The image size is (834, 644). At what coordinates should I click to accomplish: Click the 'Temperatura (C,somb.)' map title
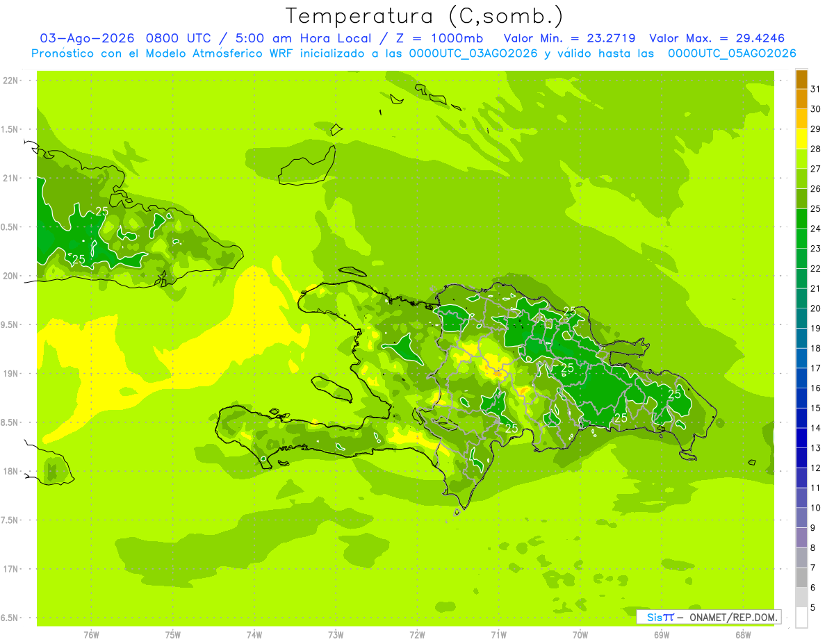coord(424,16)
